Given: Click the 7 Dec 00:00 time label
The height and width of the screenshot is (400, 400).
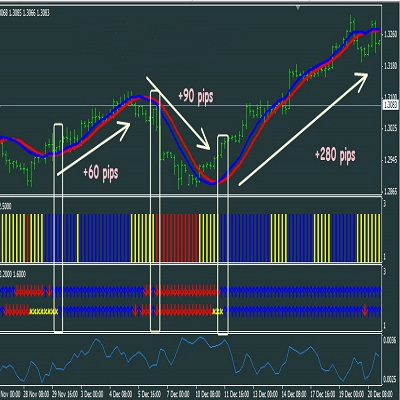Looking at the screenshot, I should click(x=178, y=394).
